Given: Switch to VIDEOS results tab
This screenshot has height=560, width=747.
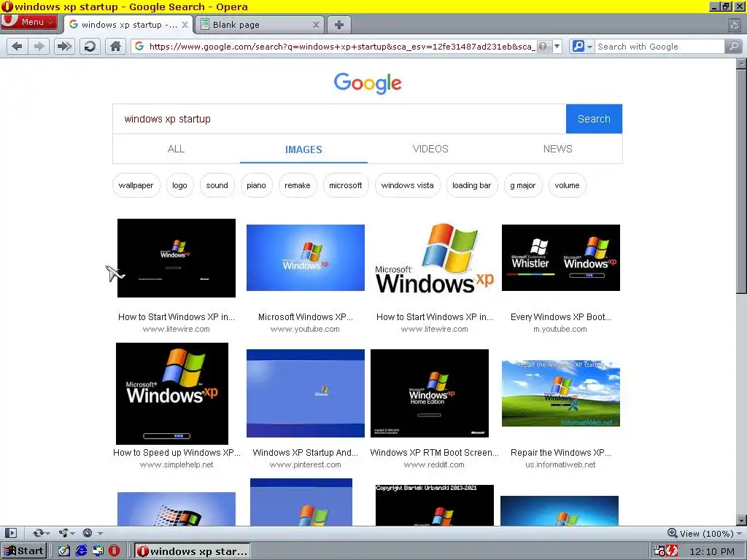Looking at the screenshot, I should (x=430, y=149).
